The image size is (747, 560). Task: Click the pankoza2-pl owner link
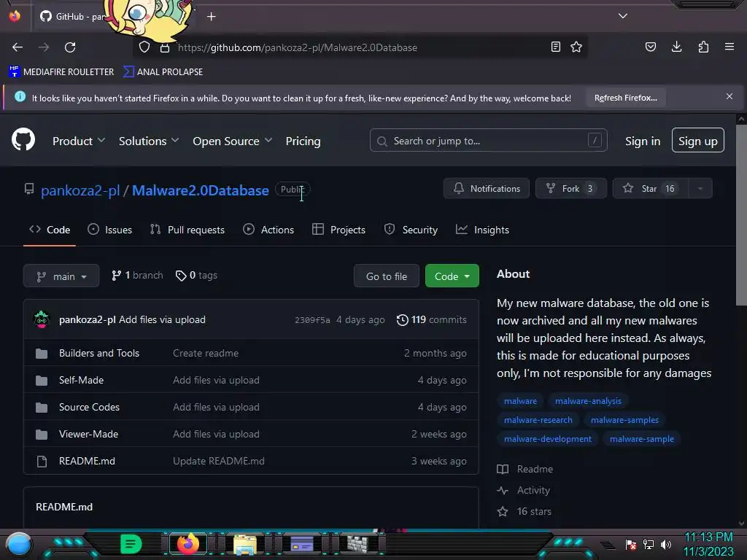pyautogui.click(x=80, y=190)
